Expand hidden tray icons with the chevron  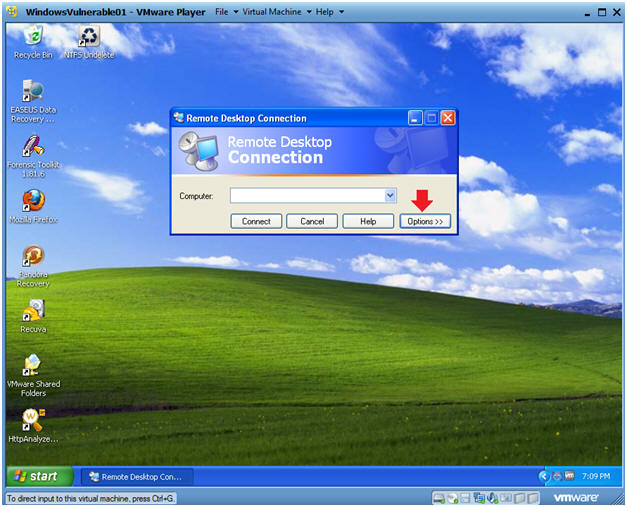[543, 476]
